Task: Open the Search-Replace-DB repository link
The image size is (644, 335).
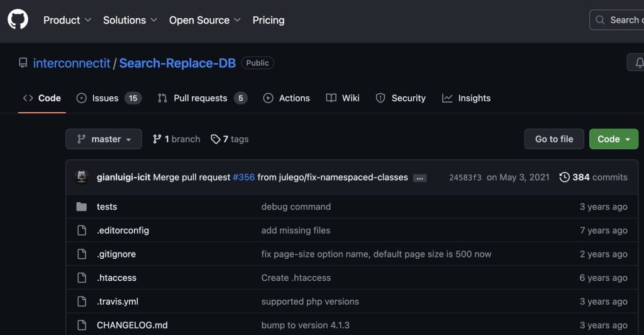Action: point(177,63)
